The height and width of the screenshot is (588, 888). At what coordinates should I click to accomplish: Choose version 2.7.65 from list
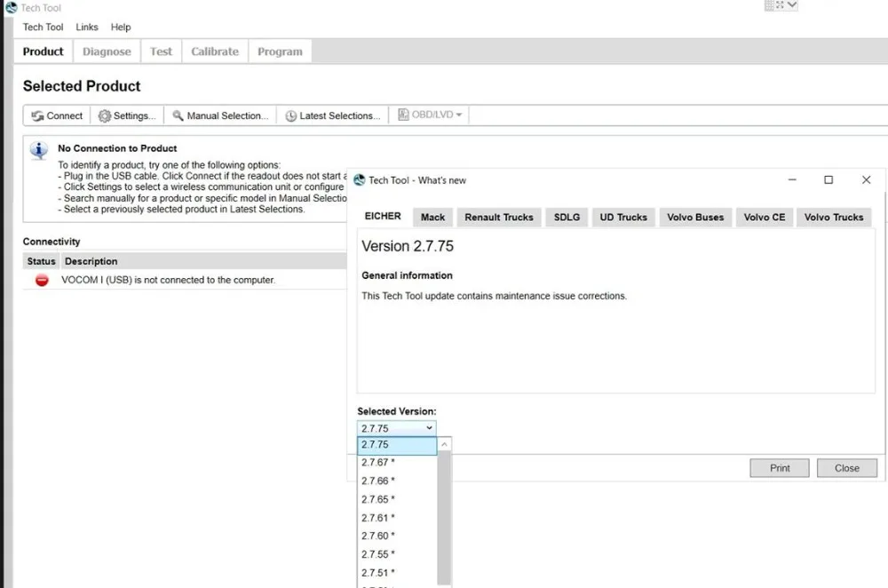coord(397,500)
